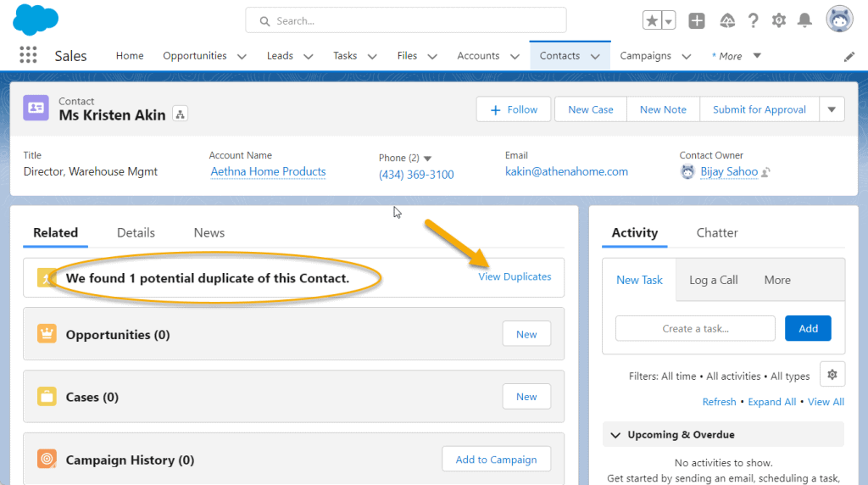Expand the Campaigns nav dropdown chevron
This screenshot has height=485, width=868.
pos(687,57)
